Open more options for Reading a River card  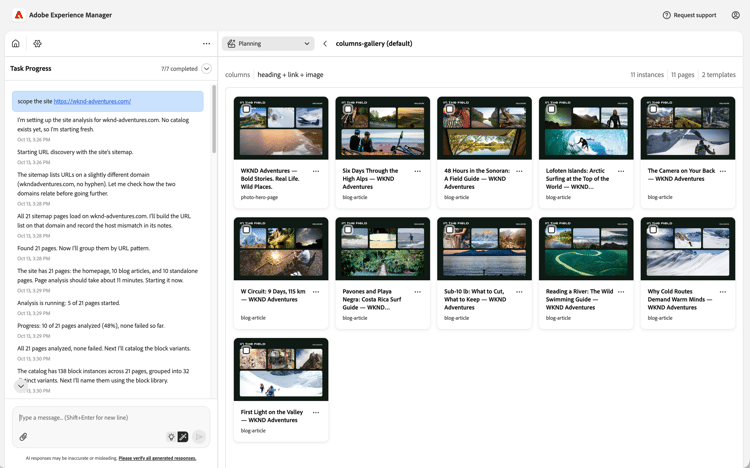tap(621, 292)
